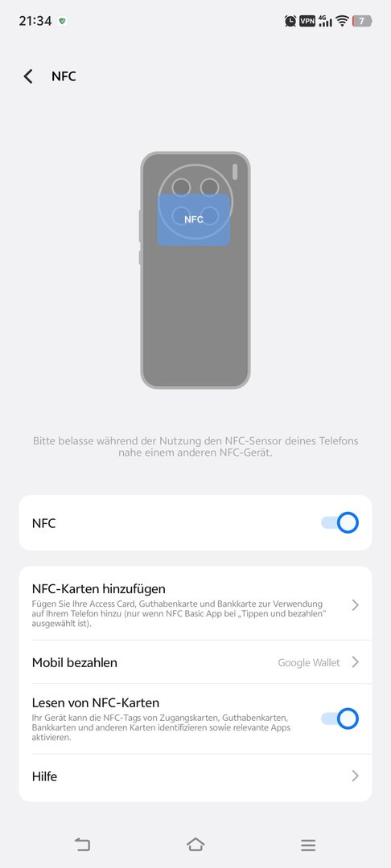The height and width of the screenshot is (868, 391).
Task: Tap the blue NFC area on phone illustration
Action: tap(194, 219)
